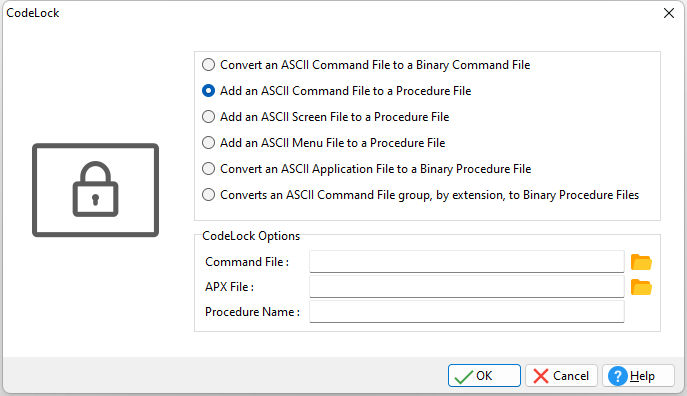Screen dimensions: 687x396
Task: Confirm with the OK button
Action: (x=484, y=376)
